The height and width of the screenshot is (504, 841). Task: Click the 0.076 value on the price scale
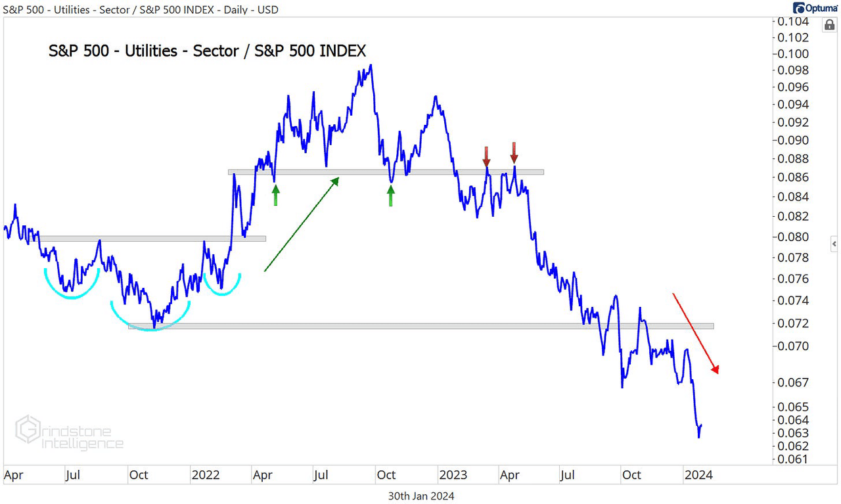pos(793,279)
